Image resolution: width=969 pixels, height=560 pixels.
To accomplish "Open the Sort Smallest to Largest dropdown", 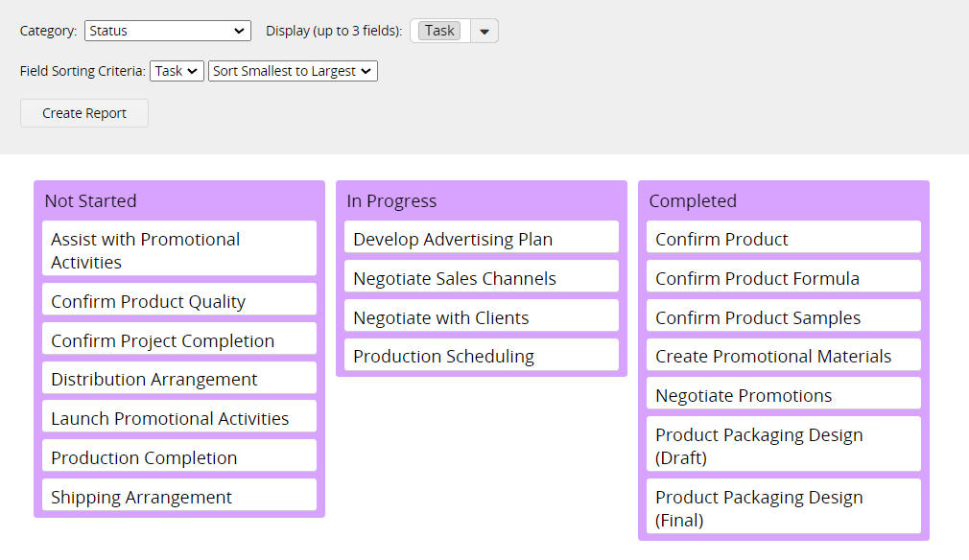I will [x=293, y=71].
